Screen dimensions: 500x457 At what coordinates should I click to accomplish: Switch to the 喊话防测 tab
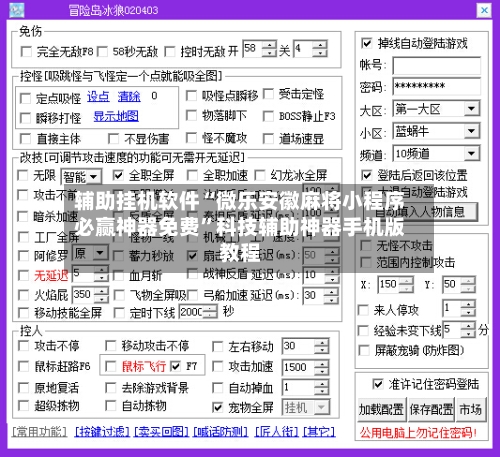tap(221, 432)
